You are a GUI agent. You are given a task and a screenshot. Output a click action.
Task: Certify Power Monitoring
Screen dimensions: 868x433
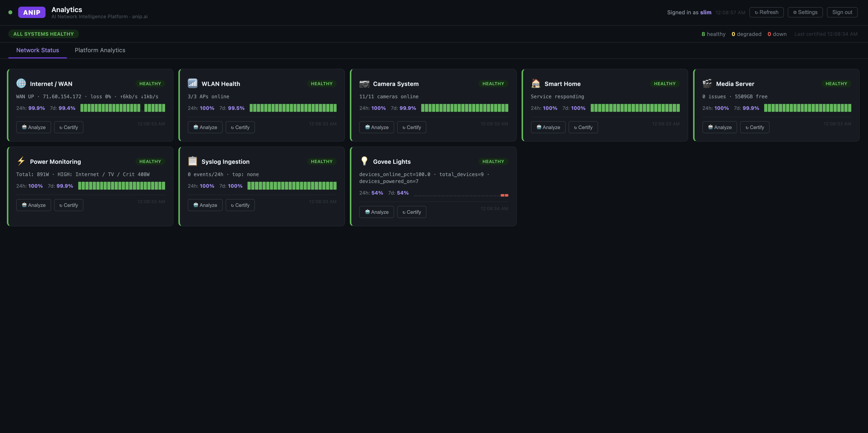(69, 205)
